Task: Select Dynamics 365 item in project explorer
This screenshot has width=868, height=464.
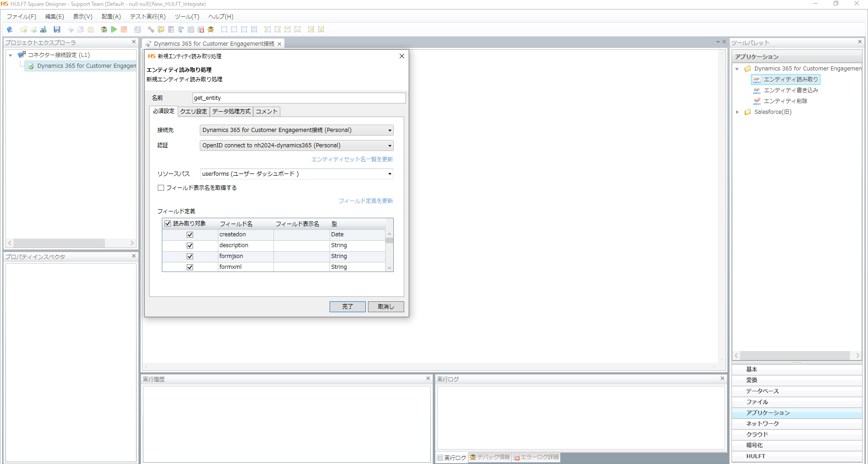Action: coord(81,66)
